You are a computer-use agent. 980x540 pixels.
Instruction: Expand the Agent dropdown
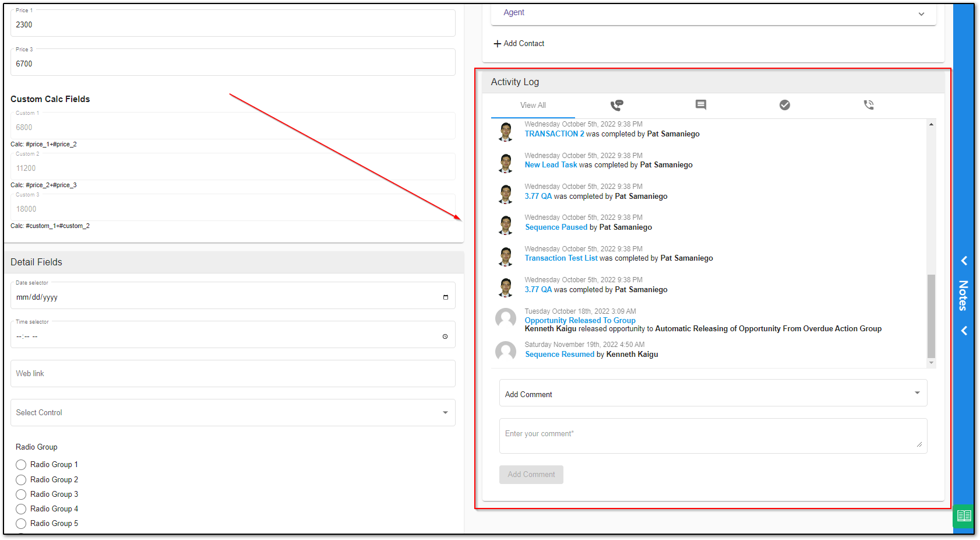pos(921,14)
